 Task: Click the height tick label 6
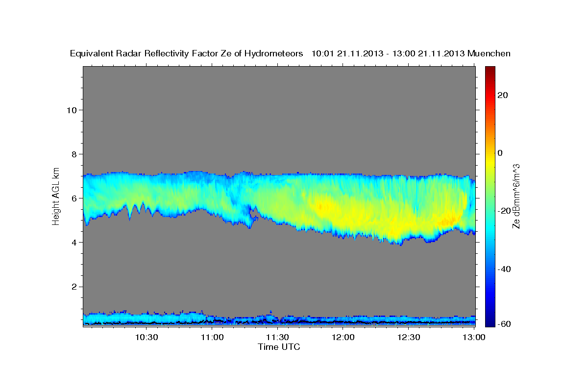(x=73, y=198)
